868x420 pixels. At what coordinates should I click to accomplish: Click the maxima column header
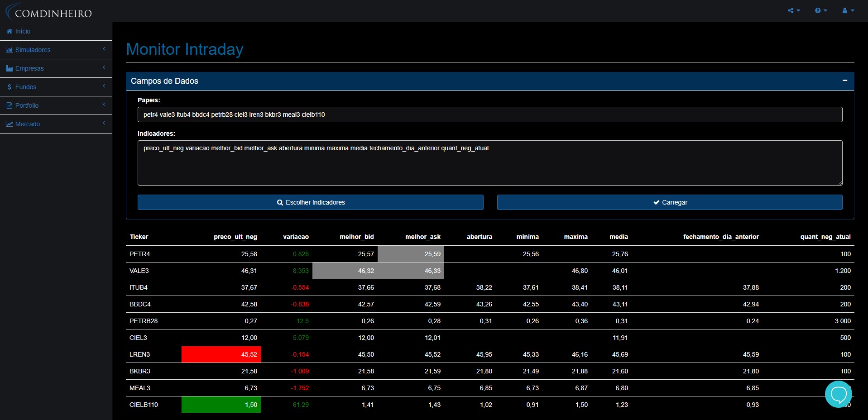click(x=576, y=237)
